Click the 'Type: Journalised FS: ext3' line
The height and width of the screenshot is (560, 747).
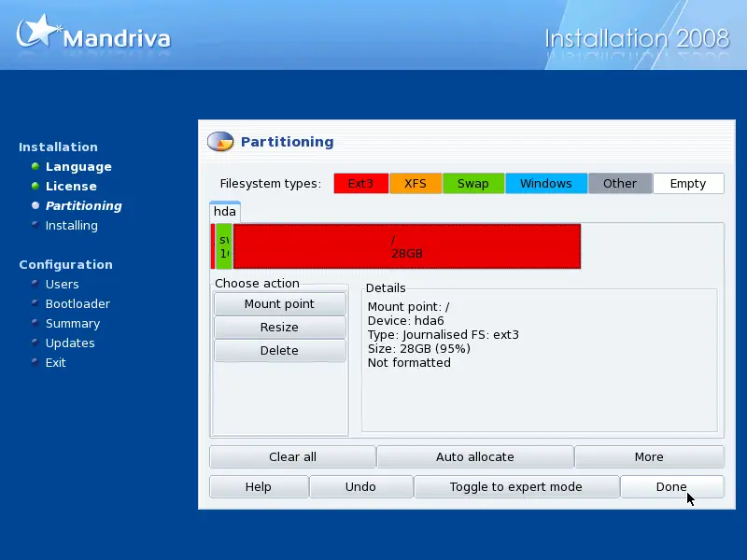[x=444, y=335]
